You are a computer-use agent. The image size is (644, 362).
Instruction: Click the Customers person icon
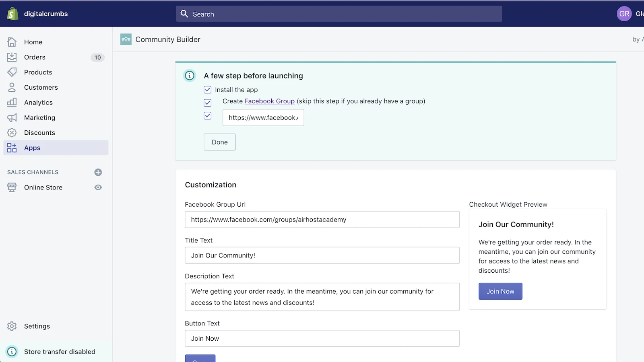point(12,87)
